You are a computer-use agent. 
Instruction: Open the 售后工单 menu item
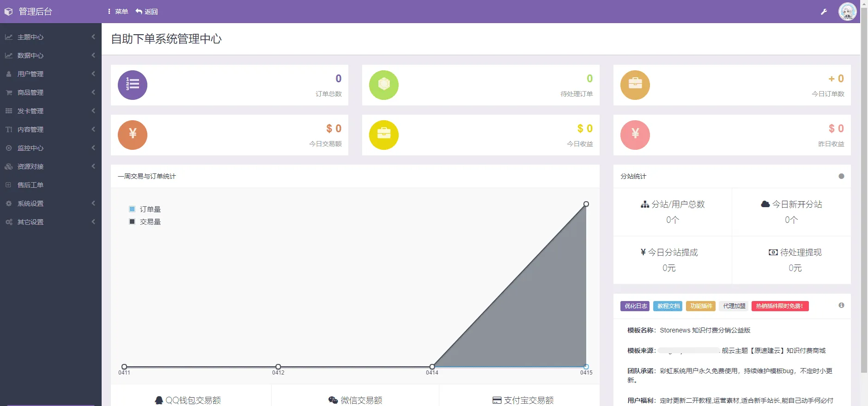30,185
